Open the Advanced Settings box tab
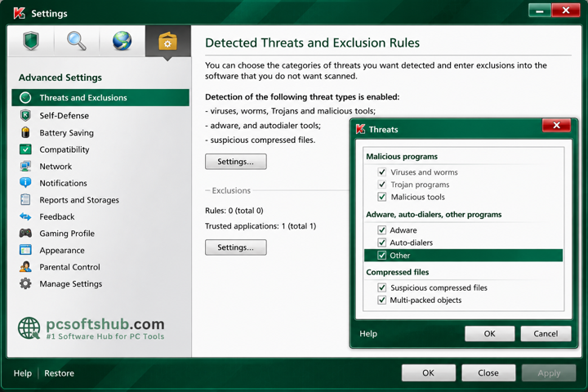This screenshot has width=588, height=392. click(167, 41)
